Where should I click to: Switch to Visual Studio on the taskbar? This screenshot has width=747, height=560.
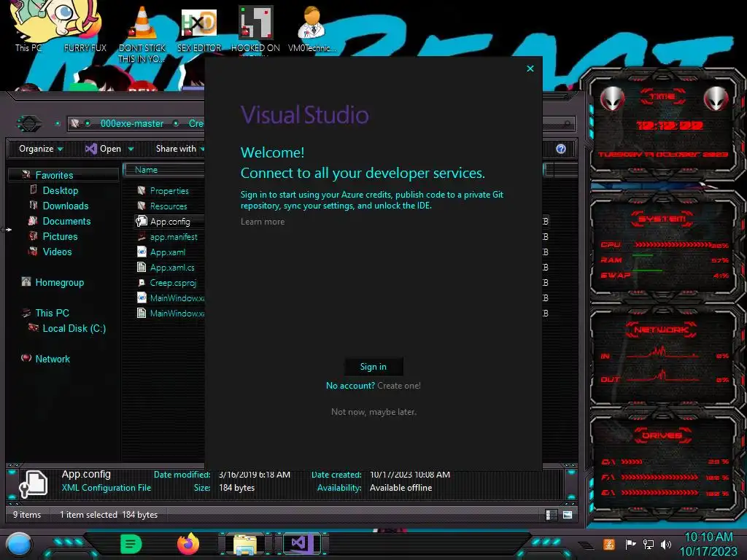[301, 544]
